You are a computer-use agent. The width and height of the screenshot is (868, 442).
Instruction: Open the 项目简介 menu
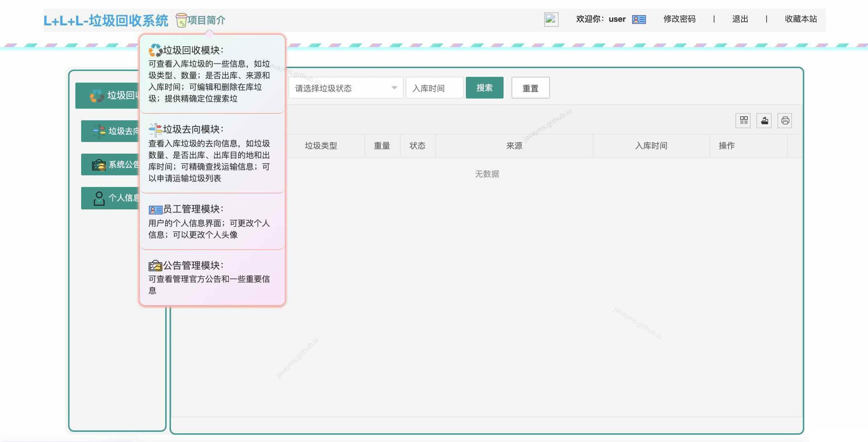click(206, 20)
